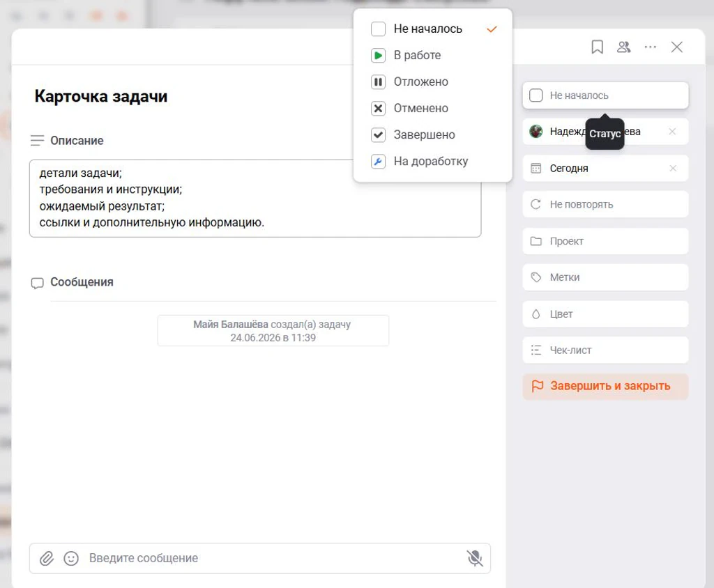Click the orange checkmark next to 'Не началось'
The width and height of the screenshot is (714, 588).
492,29
